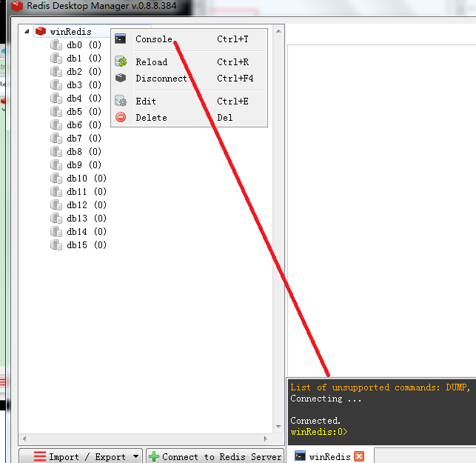This screenshot has height=463, width=476.
Task: Click the Import / Export button
Action: tap(81, 456)
